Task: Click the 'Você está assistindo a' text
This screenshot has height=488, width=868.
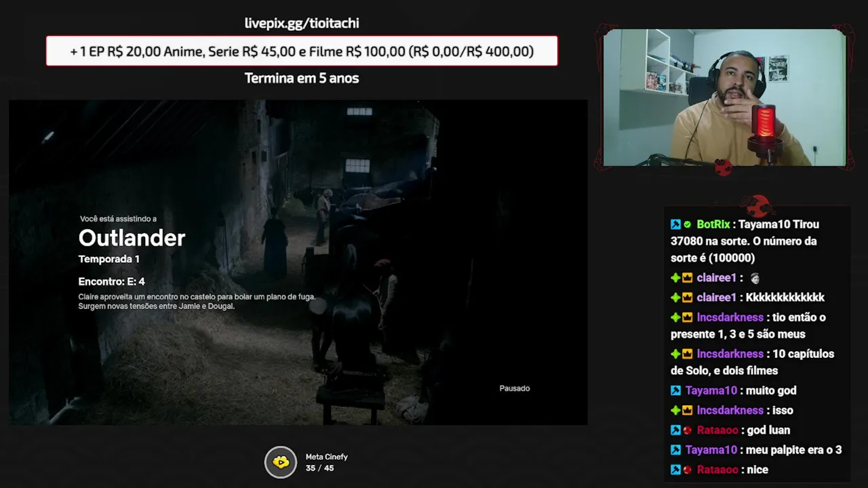Action: (118, 219)
